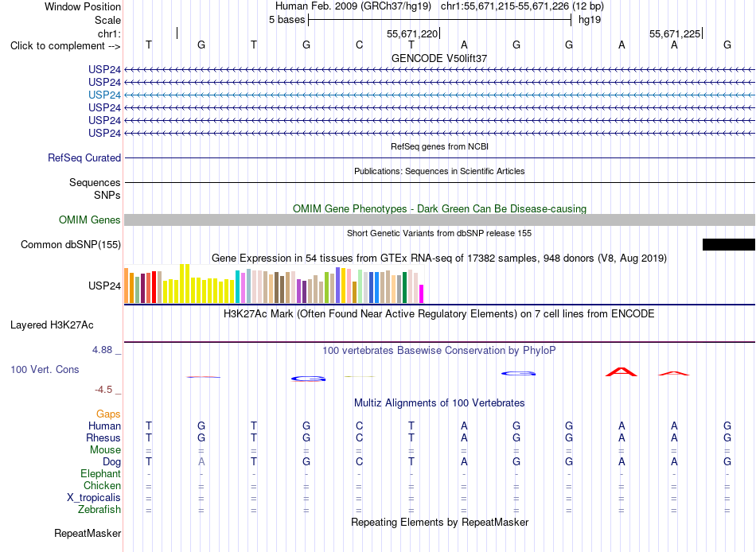Click the Sequences track label

pos(95,183)
